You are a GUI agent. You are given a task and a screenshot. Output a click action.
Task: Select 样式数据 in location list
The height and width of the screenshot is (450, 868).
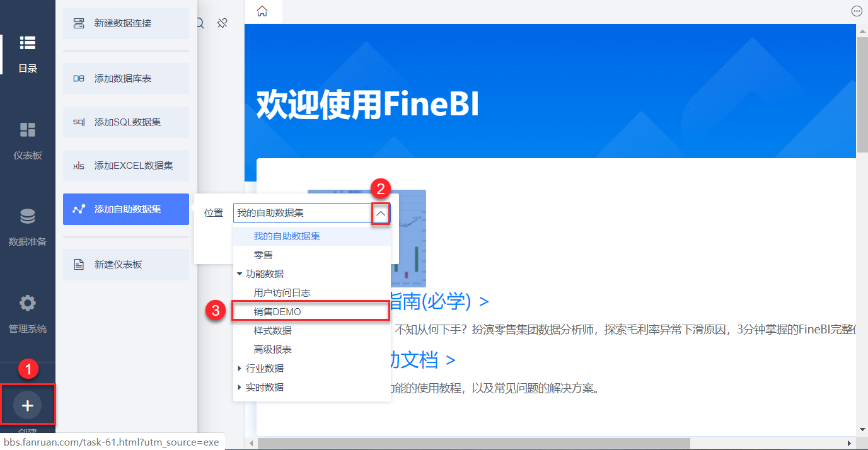(x=312, y=331)
